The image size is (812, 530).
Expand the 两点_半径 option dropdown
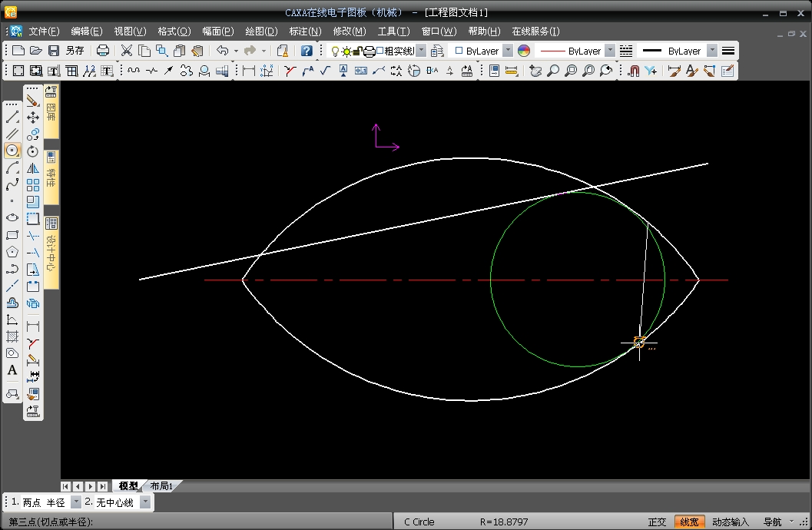pos(75,502)
